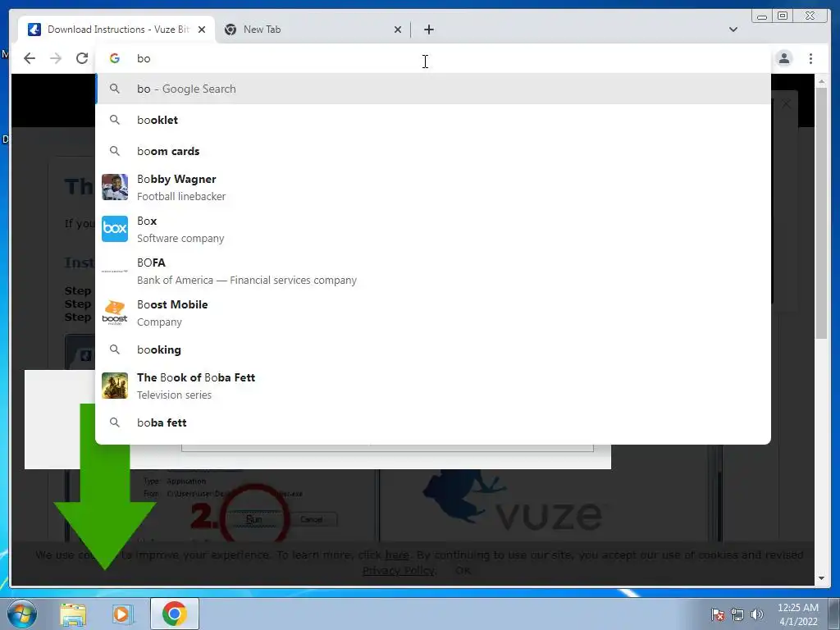Click the network tray icon

737,614
